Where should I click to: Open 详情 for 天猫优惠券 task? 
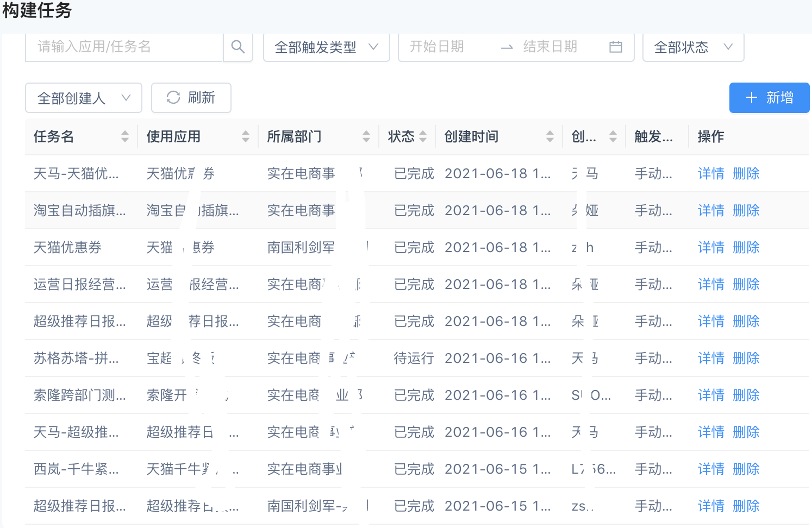click(711, 248)
